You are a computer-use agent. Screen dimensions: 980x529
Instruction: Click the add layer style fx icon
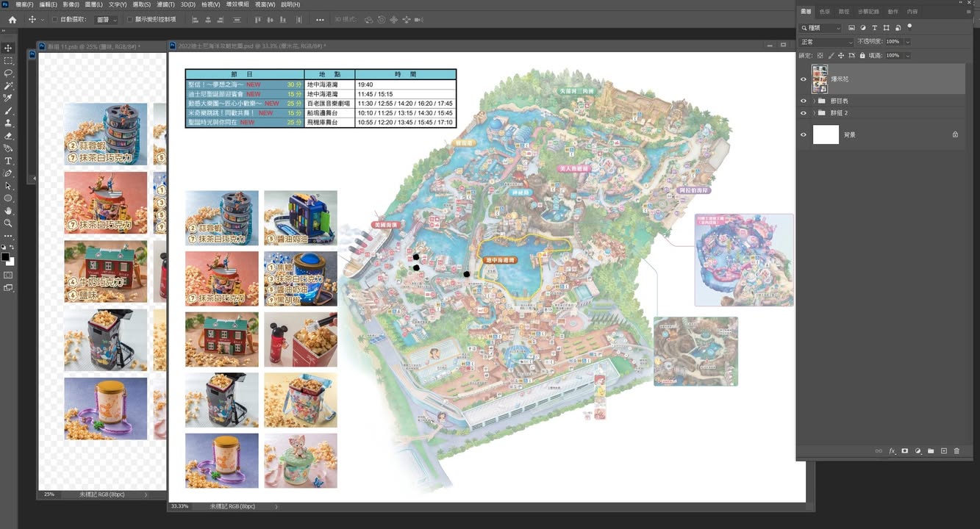892,451
